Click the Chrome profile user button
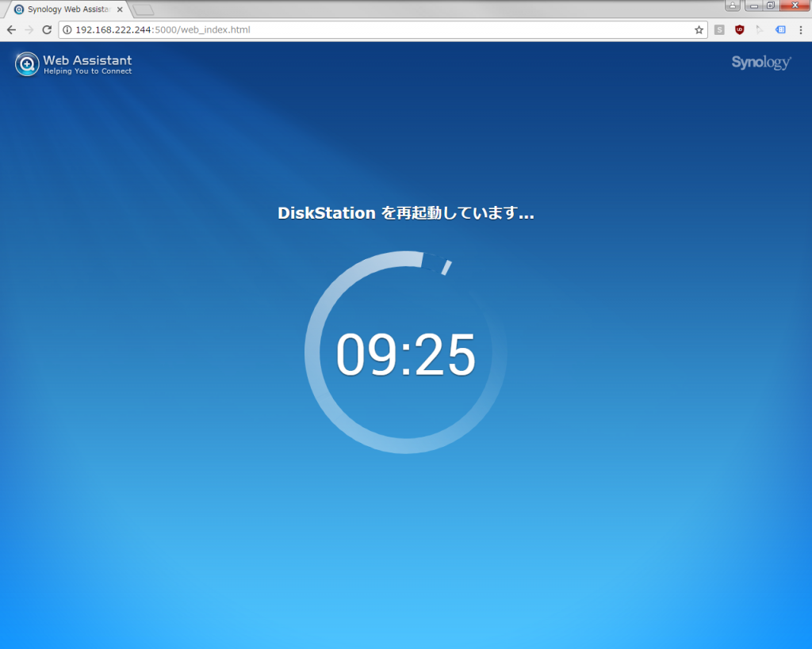812x649 pixels. pyautogui.click(x=732, y=6)
